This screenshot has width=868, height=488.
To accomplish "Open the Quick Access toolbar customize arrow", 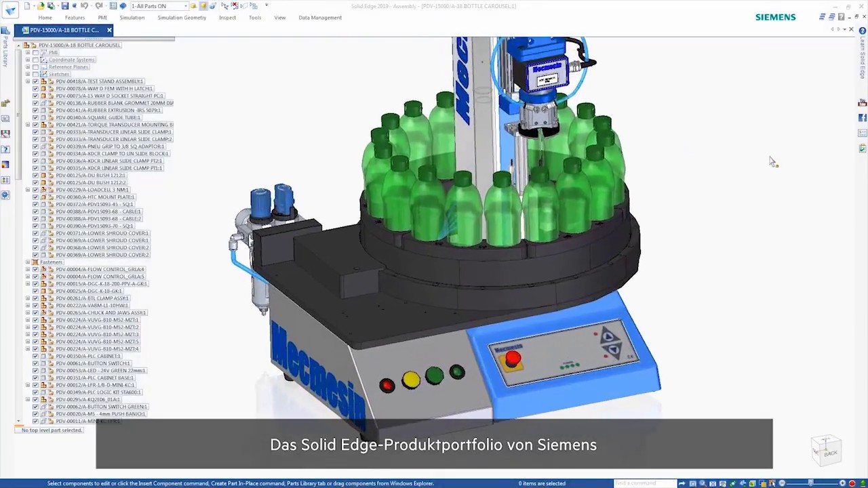I will [267, 6].
